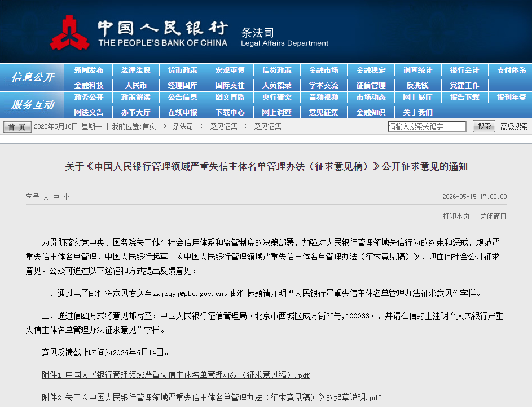Select 经理国库 menu item

click(x=183, y=85)
